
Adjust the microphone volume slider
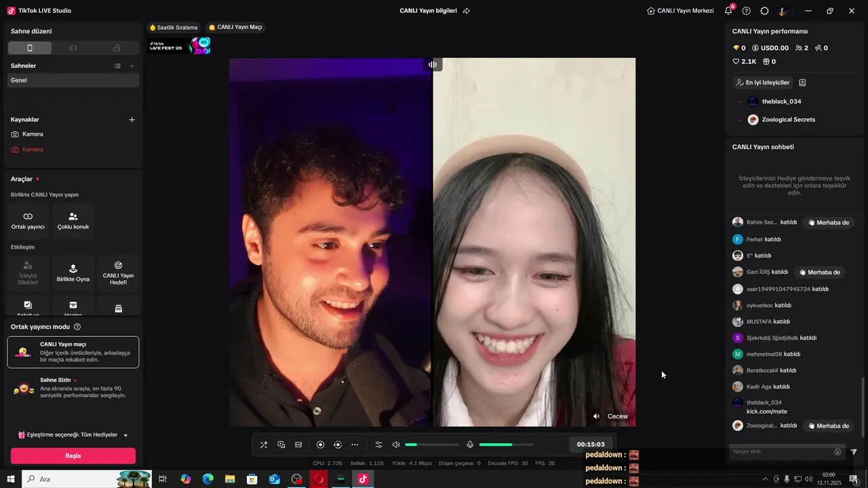tap(506, 445)
